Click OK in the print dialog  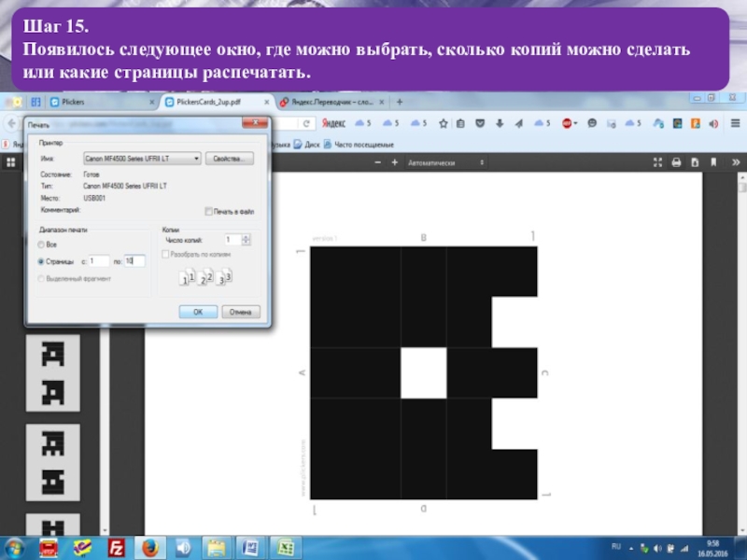click(x=198, y=312)
